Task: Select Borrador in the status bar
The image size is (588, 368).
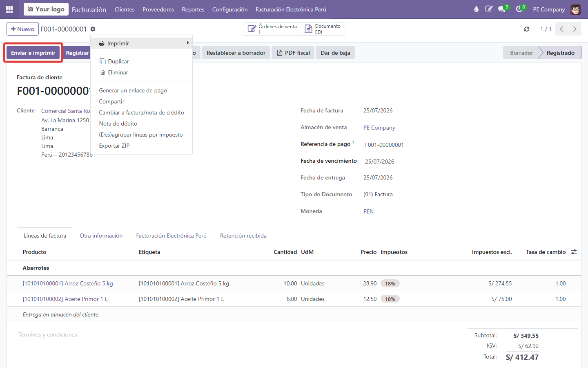Action: (x=521, y=53)
